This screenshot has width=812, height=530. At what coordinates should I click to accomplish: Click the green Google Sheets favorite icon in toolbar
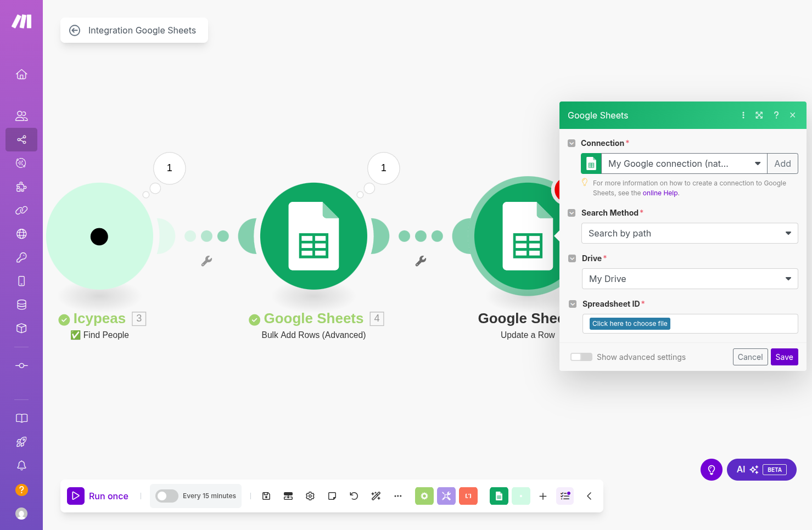[499, 496]
